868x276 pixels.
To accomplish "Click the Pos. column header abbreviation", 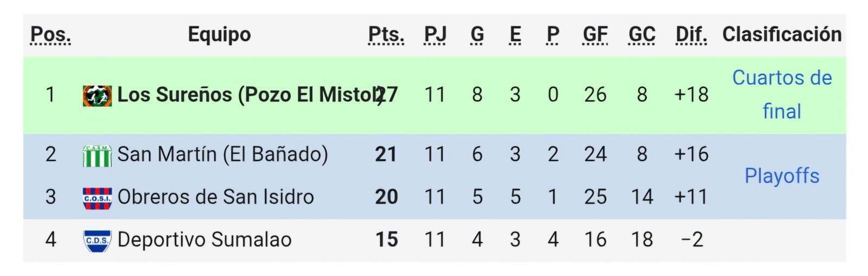I will click(50, 35).
